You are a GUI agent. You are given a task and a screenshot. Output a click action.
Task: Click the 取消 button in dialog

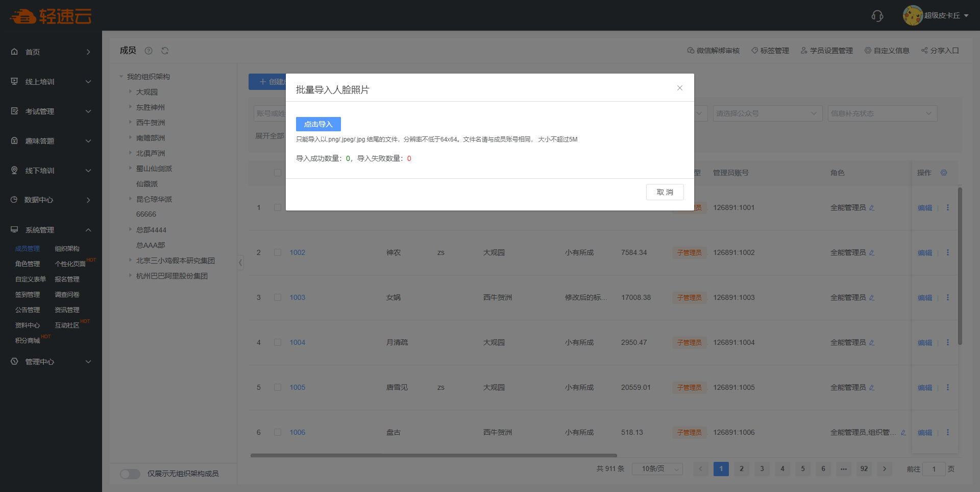(665, 192)
